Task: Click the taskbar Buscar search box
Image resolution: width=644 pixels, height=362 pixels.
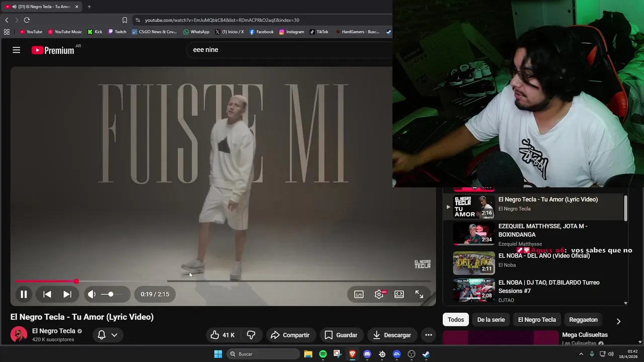Action: [x=264, y=354]
